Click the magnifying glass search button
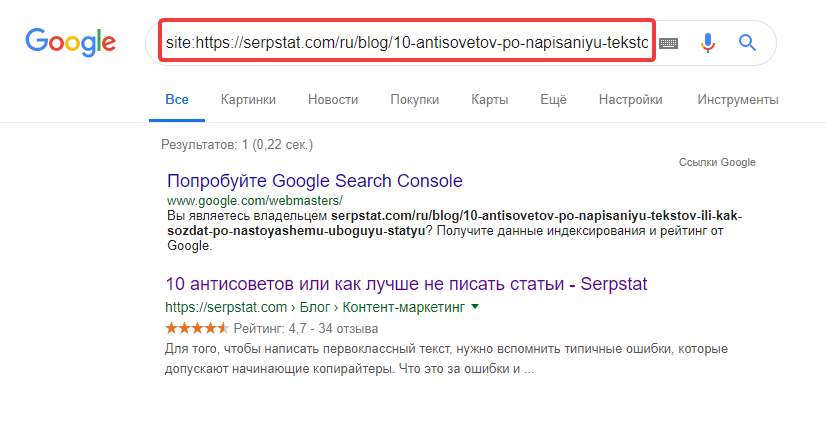The image size is (827, 431). (747, 42)
